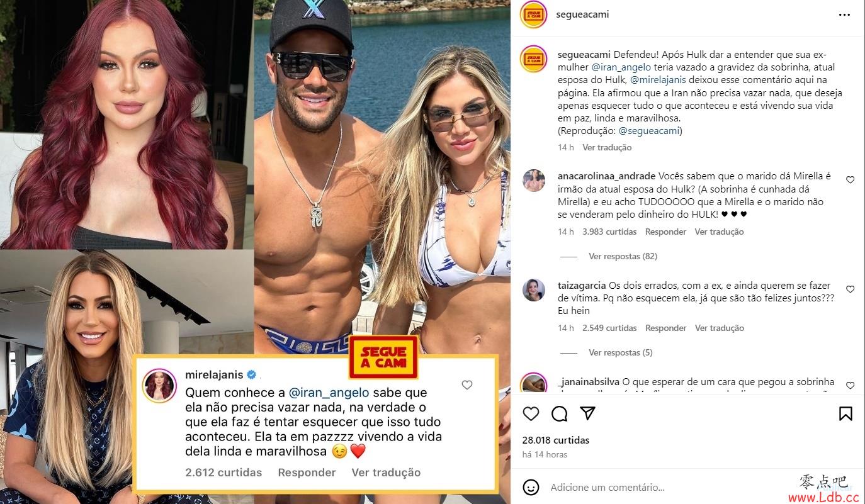
Task: Like ana carolinaa_andrade's comment
Action: 850,180
